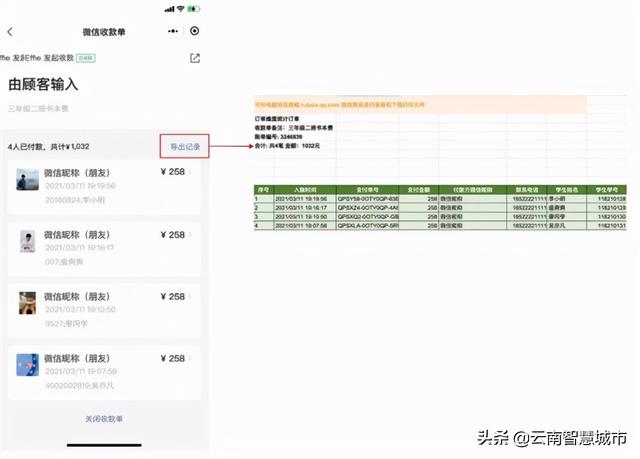Open avatar of payer paid at 19:10:50
640x459 pixels.
point(27,303)
